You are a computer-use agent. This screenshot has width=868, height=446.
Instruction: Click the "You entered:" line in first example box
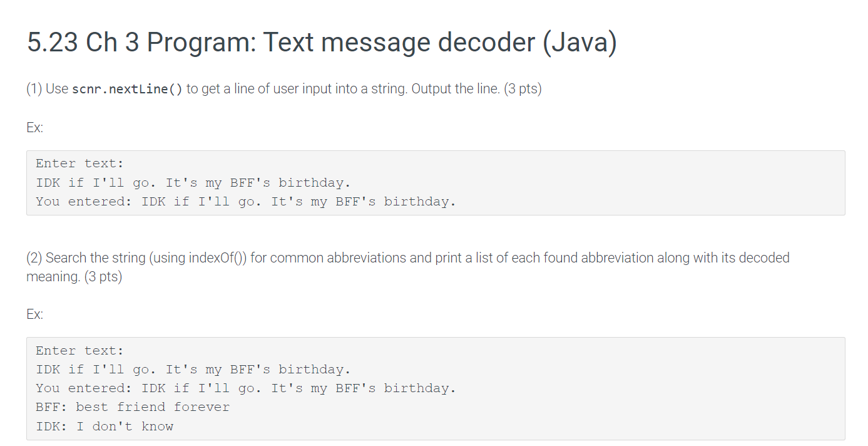tap(246, 201)
